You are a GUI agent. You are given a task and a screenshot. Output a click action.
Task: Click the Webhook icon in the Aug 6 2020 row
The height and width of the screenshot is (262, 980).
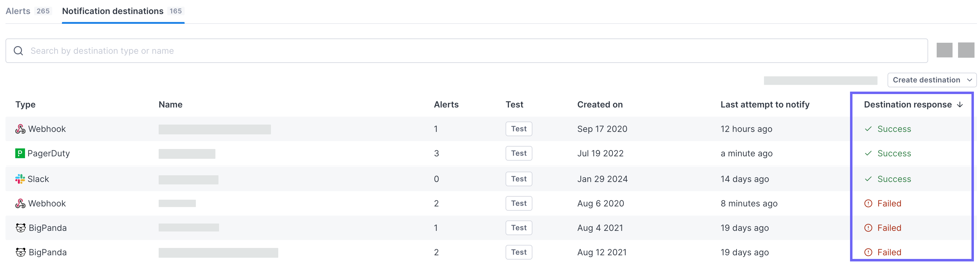(20, 203)
